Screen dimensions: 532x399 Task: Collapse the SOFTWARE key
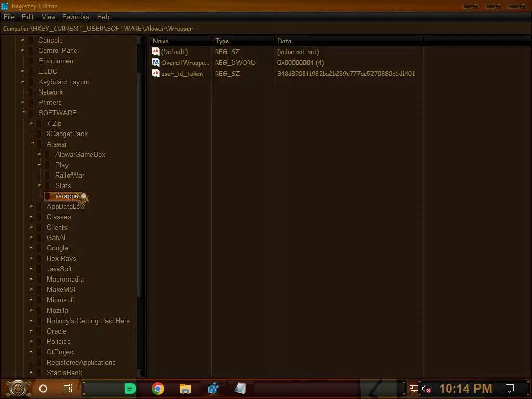24,112
